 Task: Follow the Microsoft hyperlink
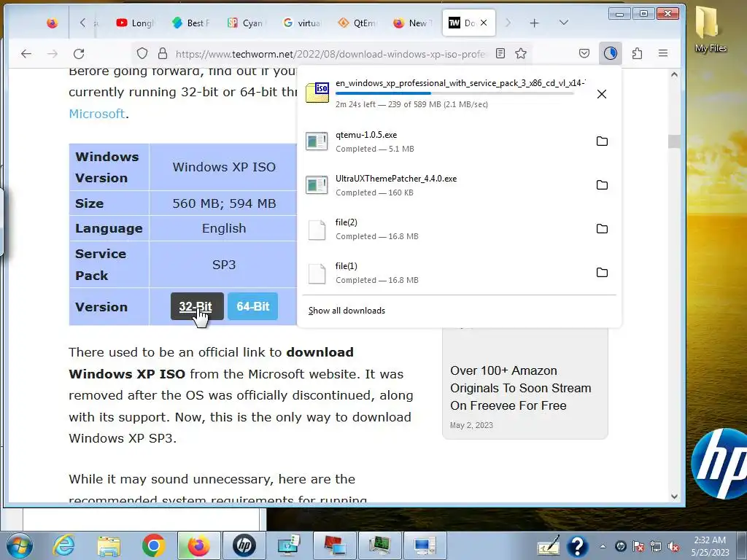(97, 114)
